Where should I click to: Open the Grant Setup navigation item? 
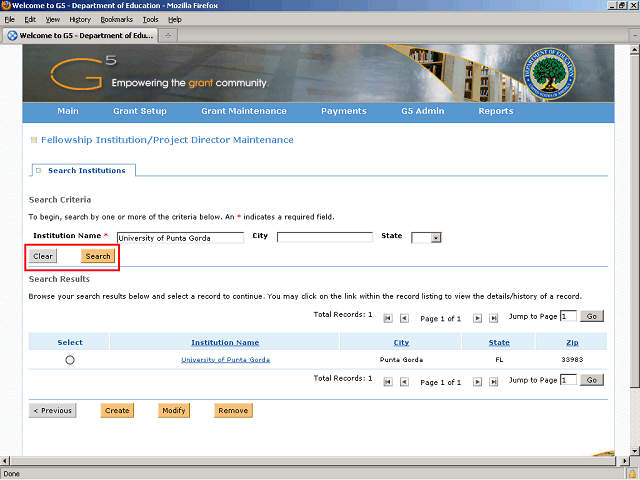coord(140,111)
